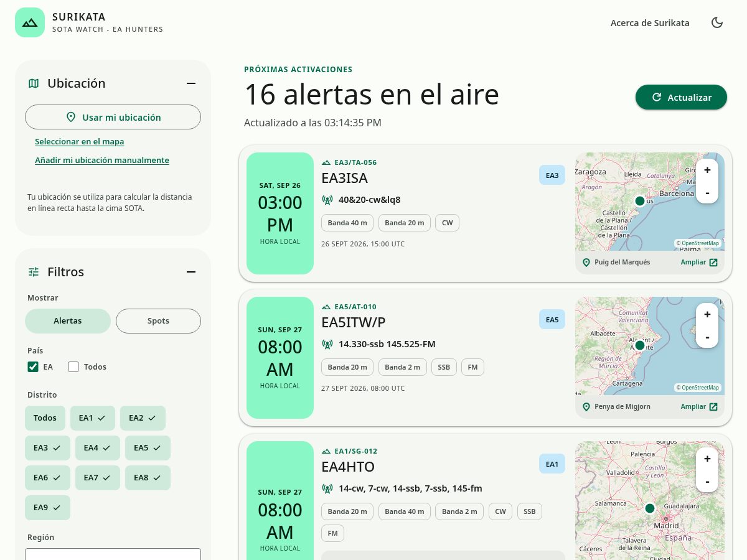Zoom out on the Penya de Migjorn map
The width and height of the screenshot is (747, 560).
707,337
